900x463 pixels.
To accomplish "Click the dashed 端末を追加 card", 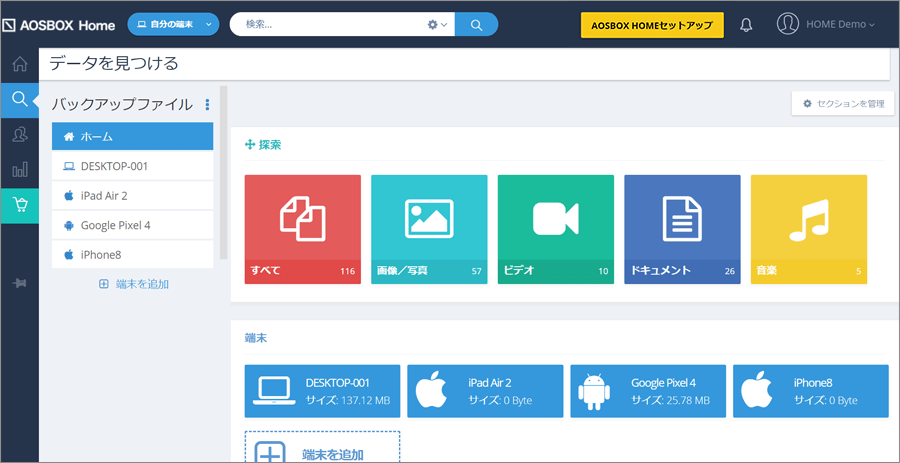I will [x=323, y=447].
